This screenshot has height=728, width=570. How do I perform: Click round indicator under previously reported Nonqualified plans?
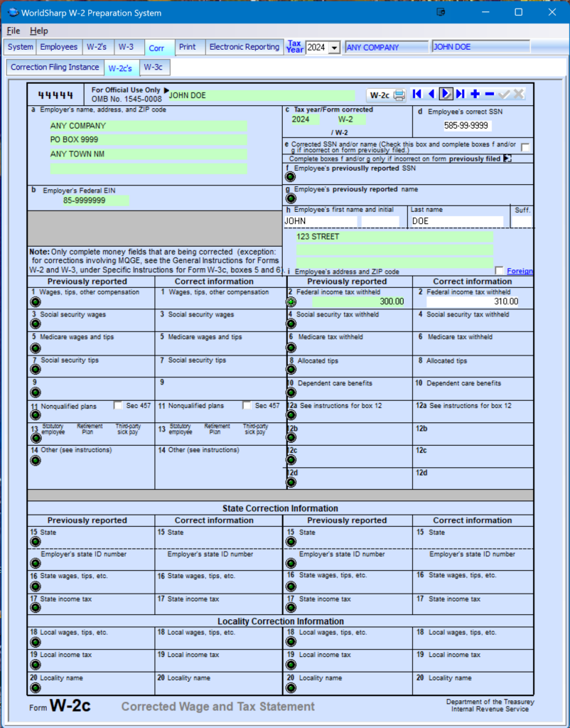coord(36,414)
